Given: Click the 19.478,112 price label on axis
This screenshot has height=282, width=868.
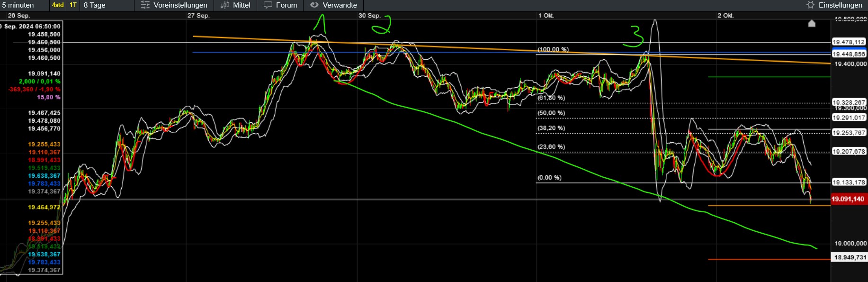Looking at the screenshot, I should click(849, 42).
